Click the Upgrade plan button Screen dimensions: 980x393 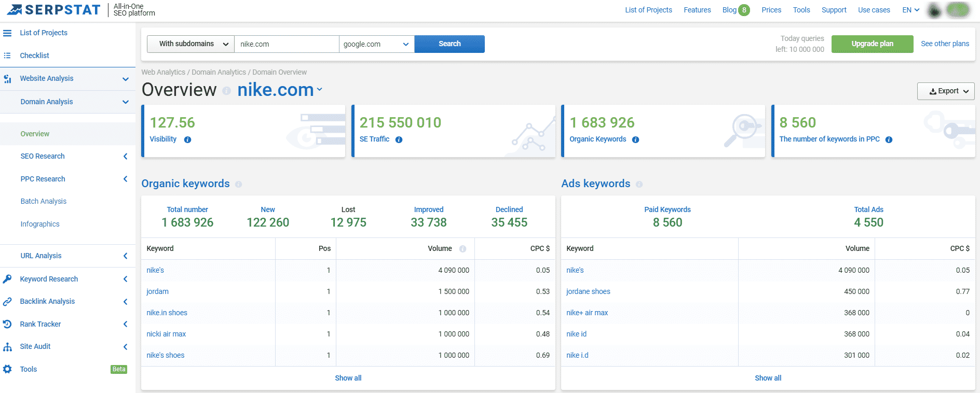[x=872, y=44]
